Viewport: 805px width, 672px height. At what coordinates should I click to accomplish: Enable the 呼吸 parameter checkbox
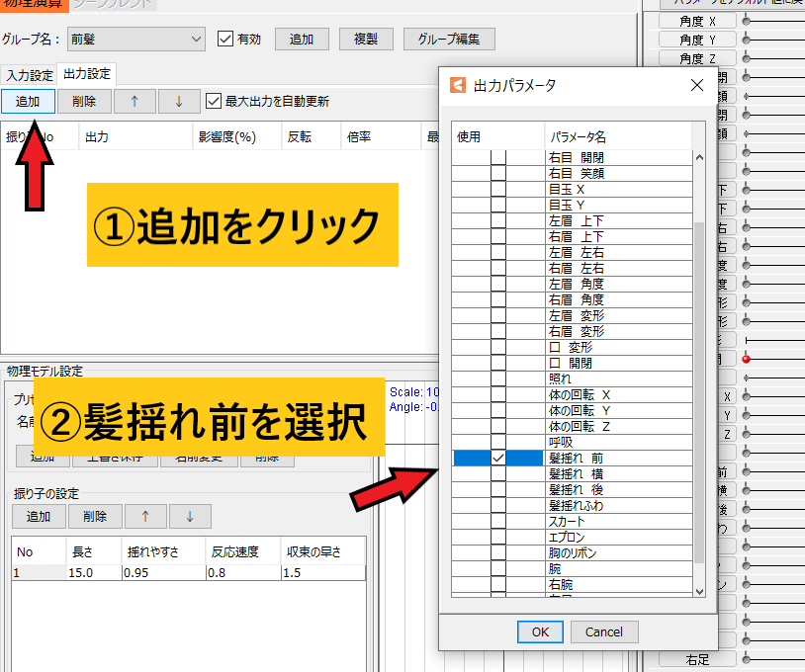point(498,443)
